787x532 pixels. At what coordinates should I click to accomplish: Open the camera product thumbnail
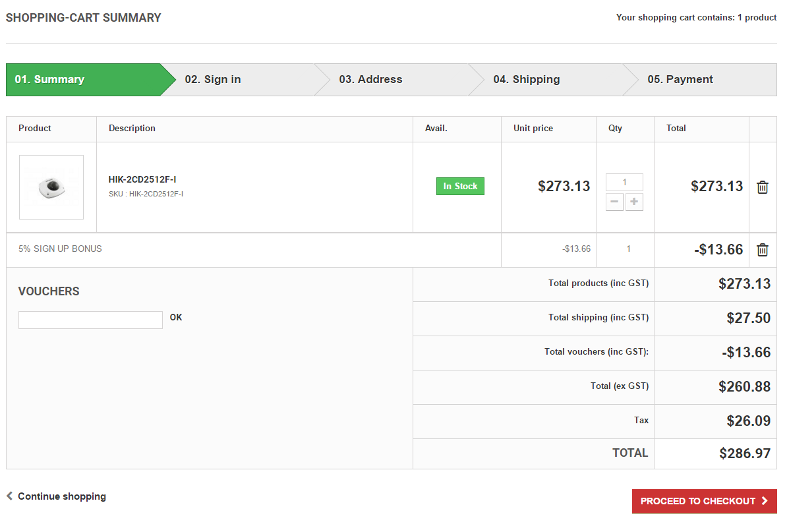point(51,187)
